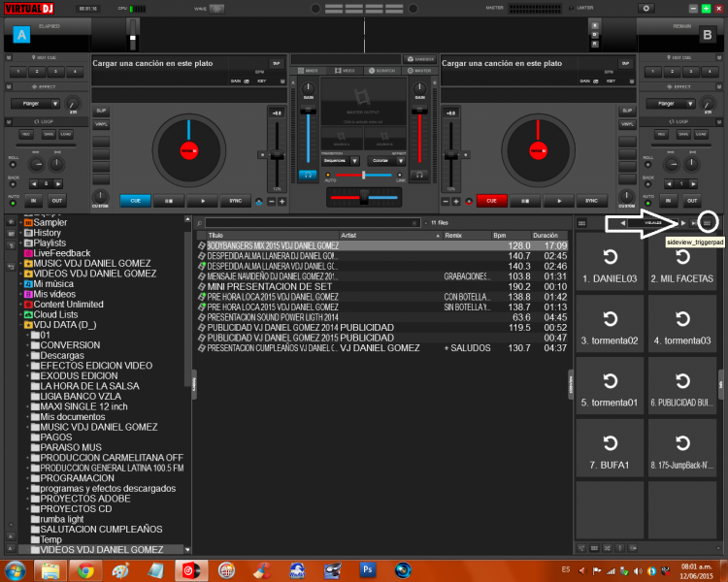
Task: Click the Windows Start button
Action: tap(15, 570)
